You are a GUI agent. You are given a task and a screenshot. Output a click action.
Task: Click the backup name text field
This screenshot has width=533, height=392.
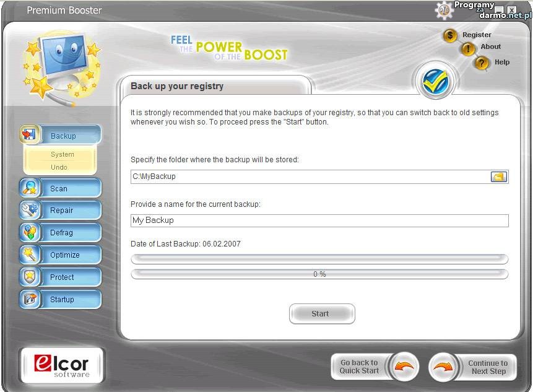319,220
